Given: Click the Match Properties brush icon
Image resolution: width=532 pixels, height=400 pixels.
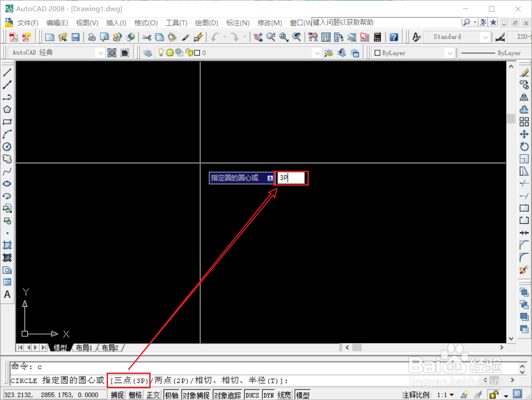Looking at the screenshot, I should (185, 37).
